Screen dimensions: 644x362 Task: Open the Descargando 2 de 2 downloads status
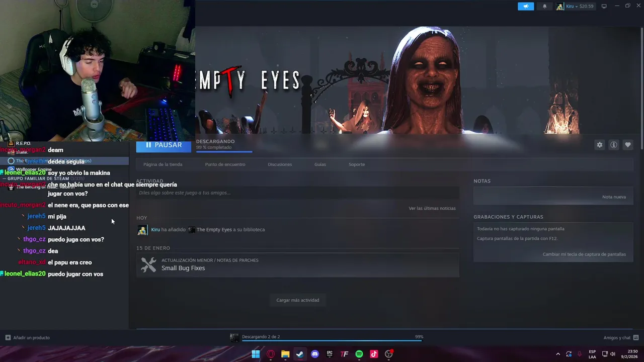261,337
